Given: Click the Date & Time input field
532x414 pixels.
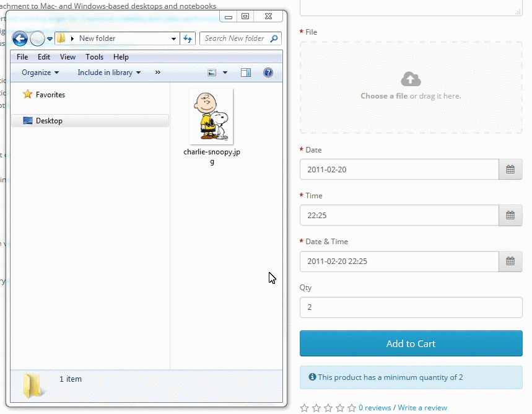Looking at the screenshot, I should (x=399, y=261).
